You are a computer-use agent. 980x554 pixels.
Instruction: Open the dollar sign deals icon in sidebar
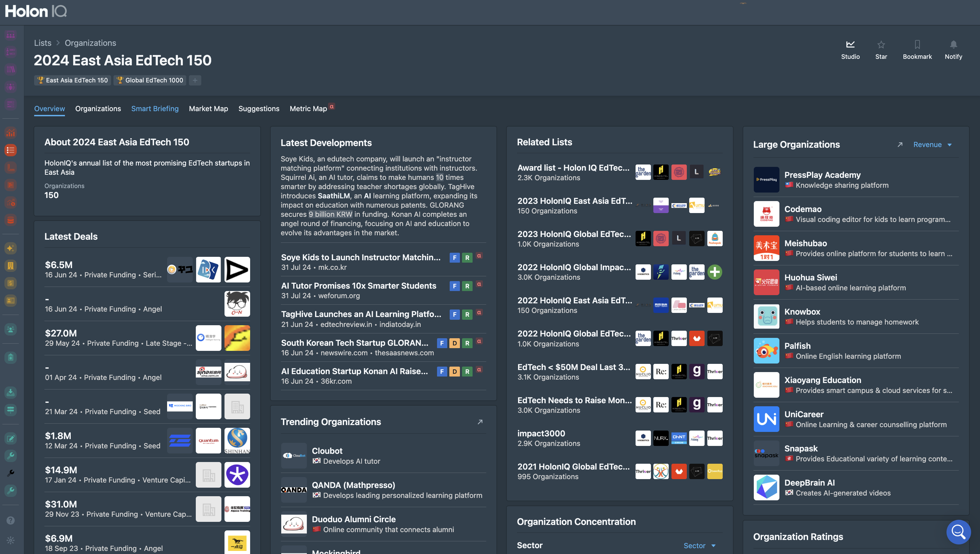(11, 283)
